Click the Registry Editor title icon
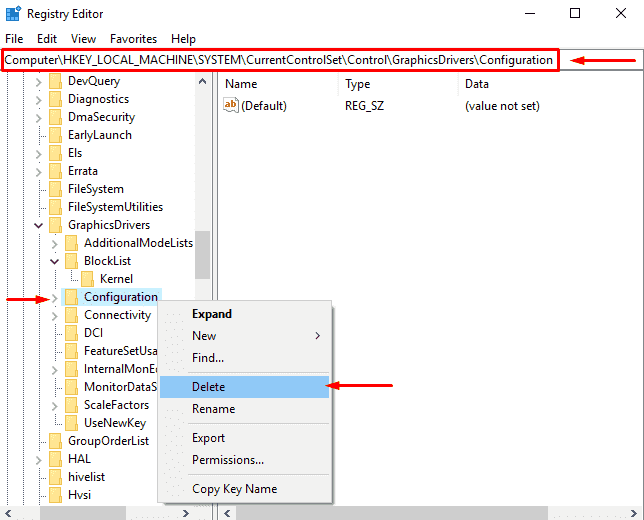Image resolution: width=644 pixels, height=520 pixels. tap(13, 14)
